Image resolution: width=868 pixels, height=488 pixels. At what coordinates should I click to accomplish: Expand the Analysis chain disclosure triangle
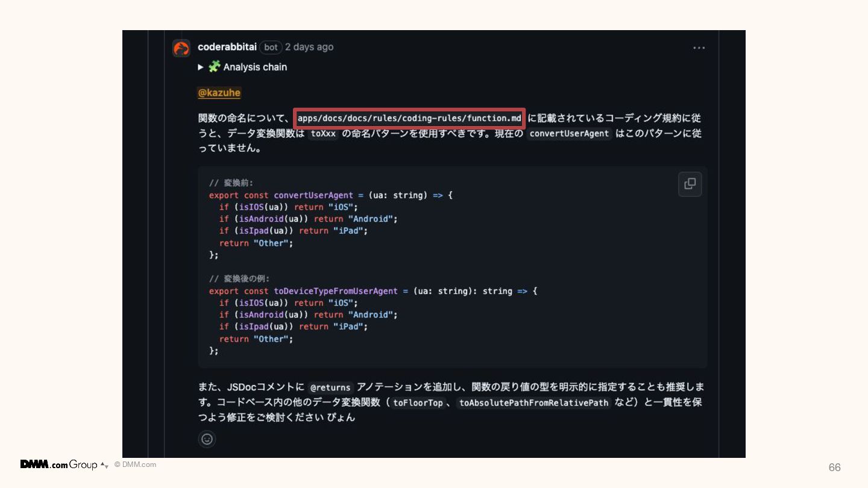(201, 67)
